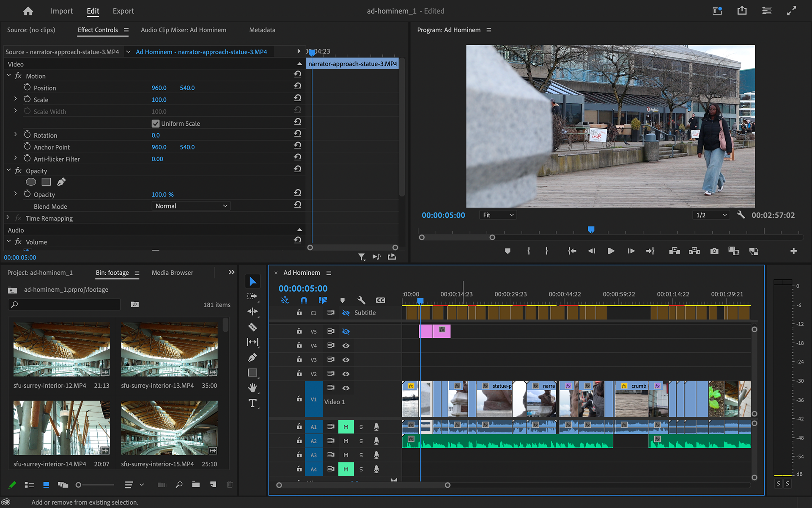Toggle Snap in Timeline magnet
Screen dimensions: 812x508
[x=304, y=300]
